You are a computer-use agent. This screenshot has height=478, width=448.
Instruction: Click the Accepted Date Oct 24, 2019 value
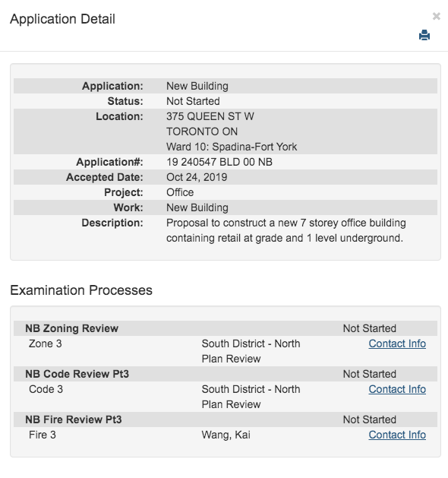pyautogui.click(x=197, y=177)
